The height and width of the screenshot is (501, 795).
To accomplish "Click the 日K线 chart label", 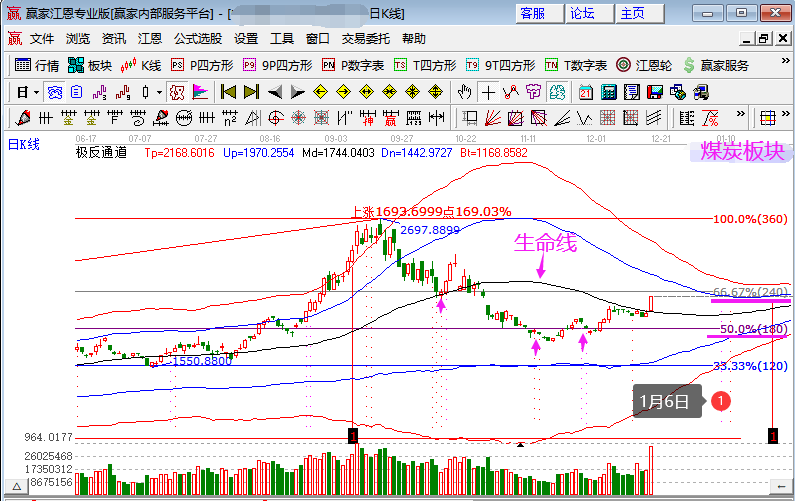I will click(24, 145).
